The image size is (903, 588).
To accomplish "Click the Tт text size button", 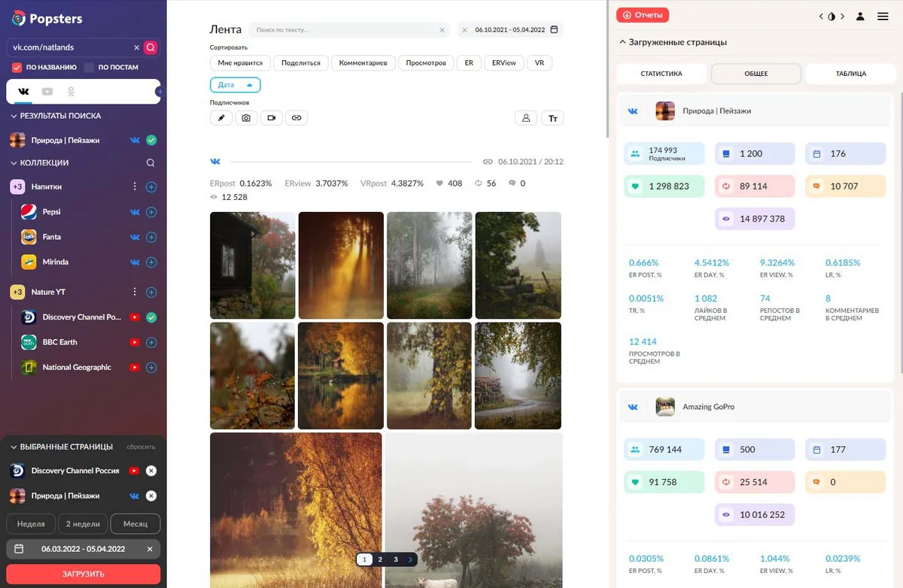I will click(x=552, y=118).
